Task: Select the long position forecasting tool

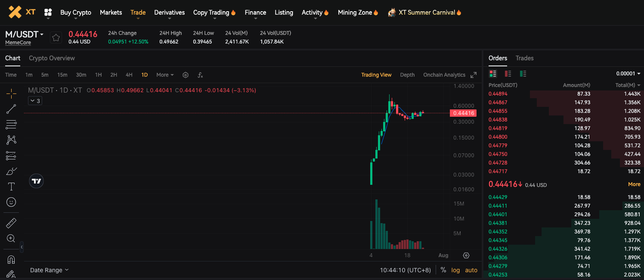Action: (x=11, y=156)
